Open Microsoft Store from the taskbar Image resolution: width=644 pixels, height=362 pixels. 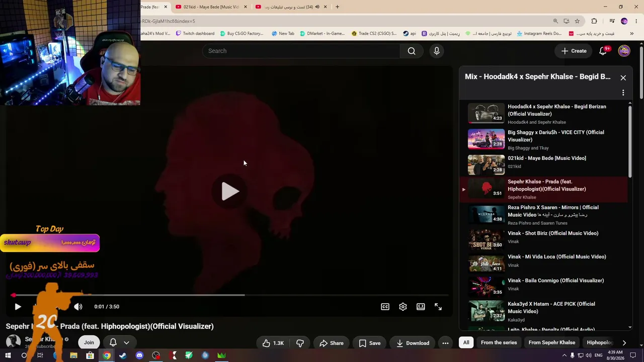tap(90, 355)
